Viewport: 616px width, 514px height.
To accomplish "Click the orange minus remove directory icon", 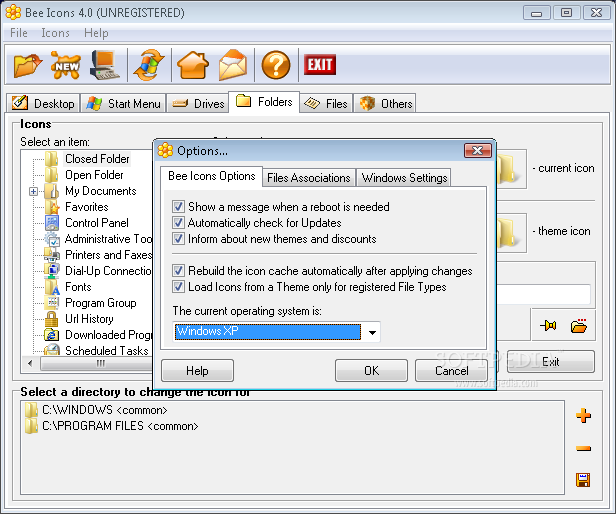I will (583, 448).
